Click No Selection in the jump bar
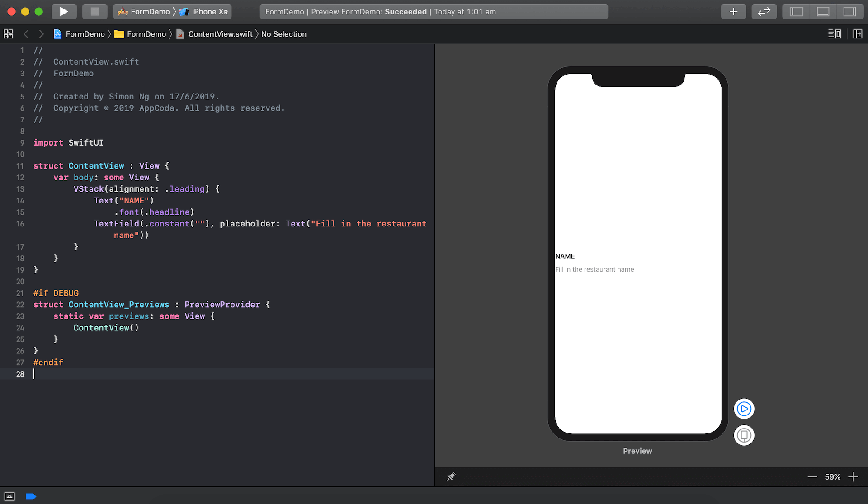The width and height of the screenshot is (868, 504). (283, 34)
